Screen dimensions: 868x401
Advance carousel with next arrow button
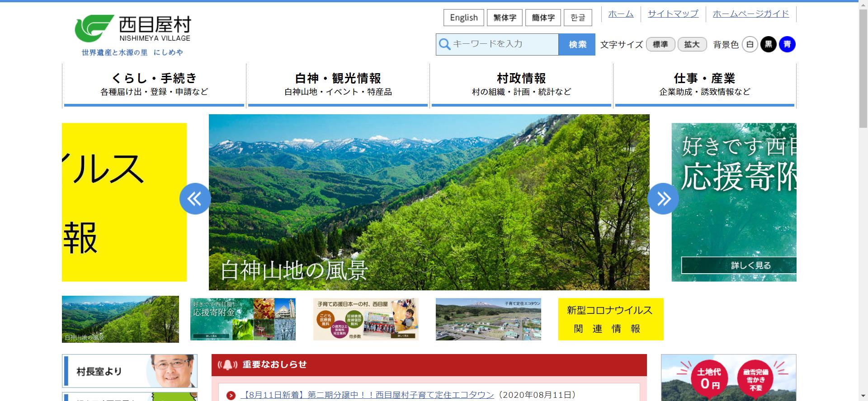(x=663, y=199)
